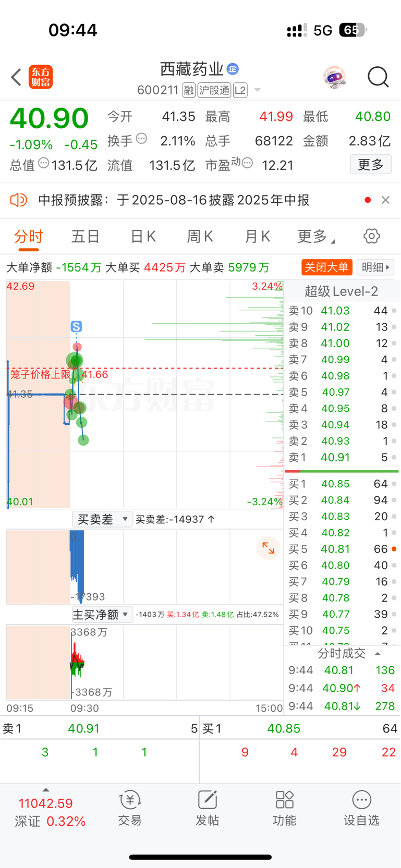Image resolution: width=401 pixels, height=868 pixels.
Task: Switch to the 月K tab
Action: click(x=257, y=237)
